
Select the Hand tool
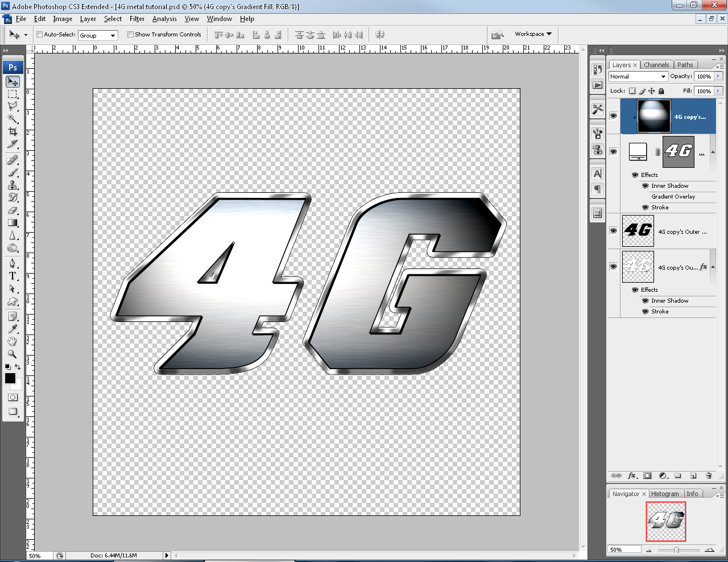13,341
